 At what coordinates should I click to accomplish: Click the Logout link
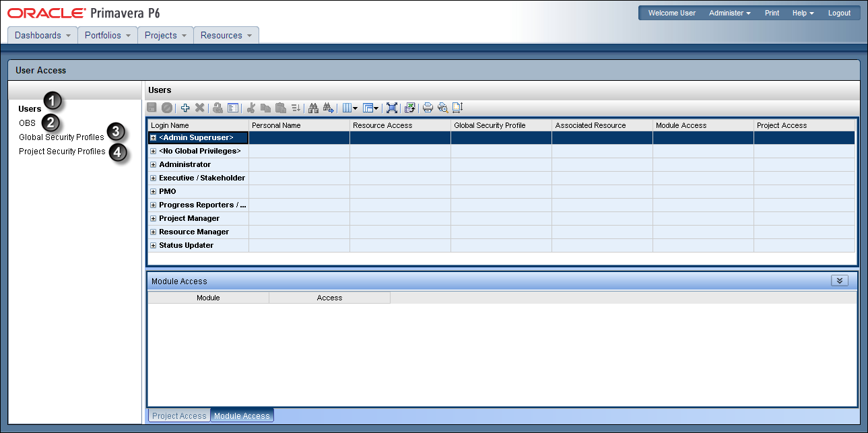click(x=839, y=13)
